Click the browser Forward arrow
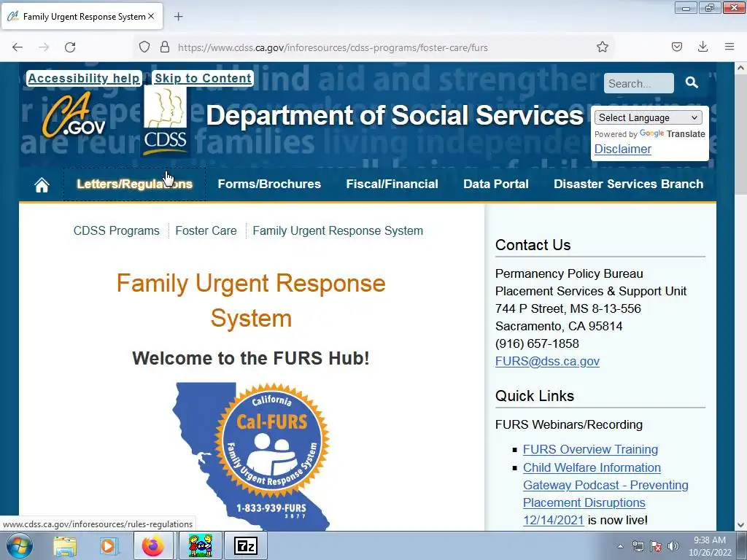 point(44,47)
